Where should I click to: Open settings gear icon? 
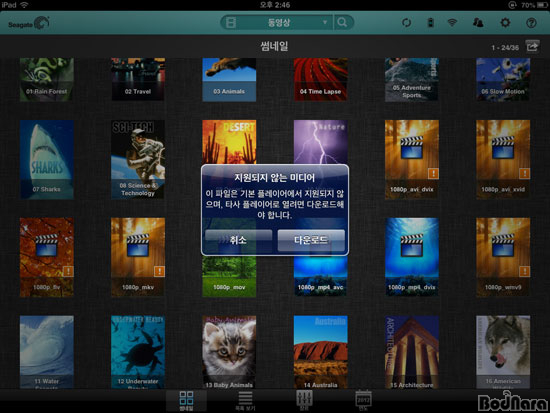[x=505, y=23]
